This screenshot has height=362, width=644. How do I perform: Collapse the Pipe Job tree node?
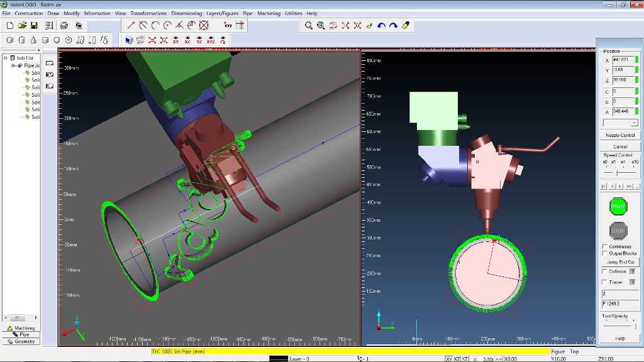point(13,65)
